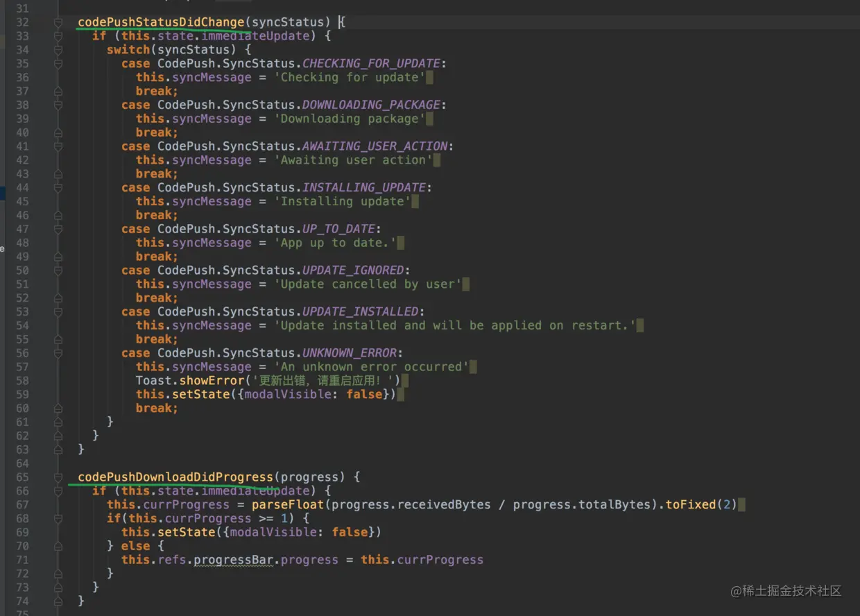
Task: Click the fold end marker at line 60
Action: click(58, 408)
